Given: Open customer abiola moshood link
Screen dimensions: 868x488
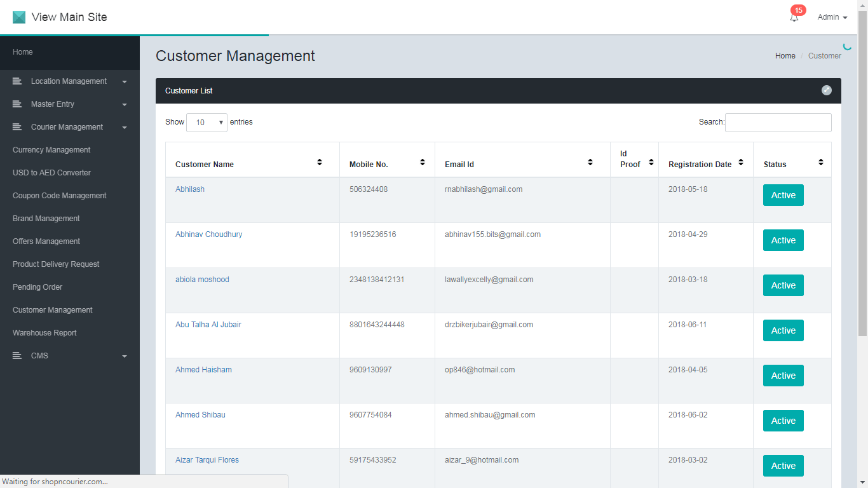Looking at the screenshot, I should pos(202,280).
